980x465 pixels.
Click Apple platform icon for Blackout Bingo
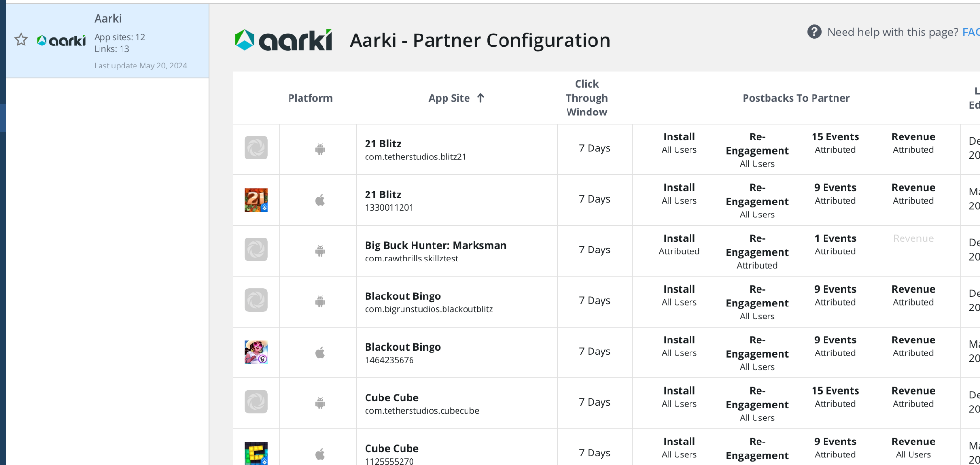[320, 353]
